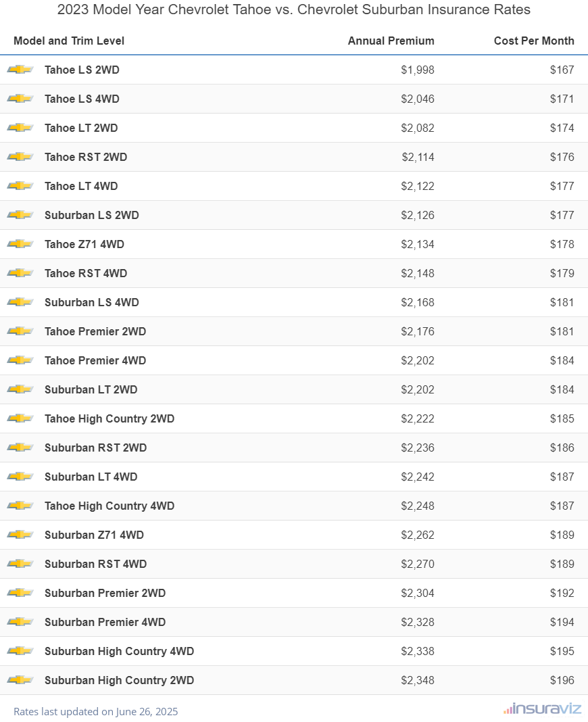Click the $177 monthly cost for Suburban LS 2WD
The height and width of the screenshot is (722, 588).
coord(562,215)
